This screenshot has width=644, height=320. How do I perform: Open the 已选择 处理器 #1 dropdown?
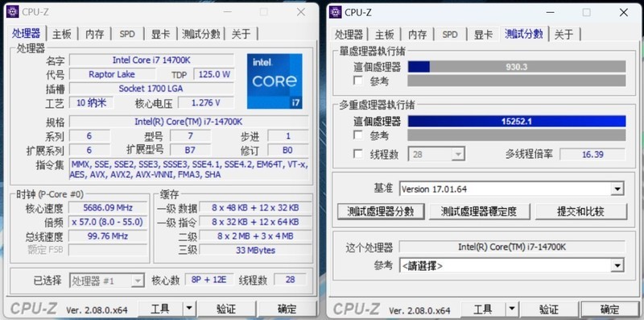pos(107,281)
